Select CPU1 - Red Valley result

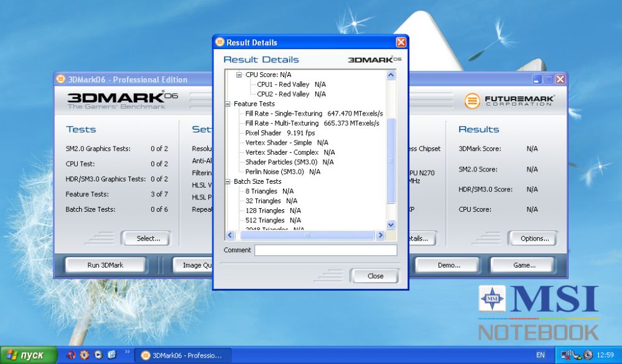coord(291,84)
